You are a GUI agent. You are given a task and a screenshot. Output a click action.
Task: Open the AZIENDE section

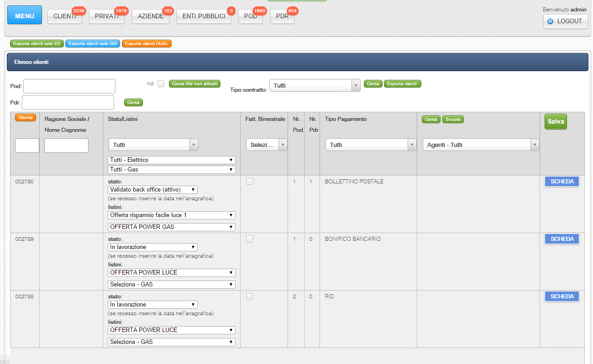click(x=151, y=16)
